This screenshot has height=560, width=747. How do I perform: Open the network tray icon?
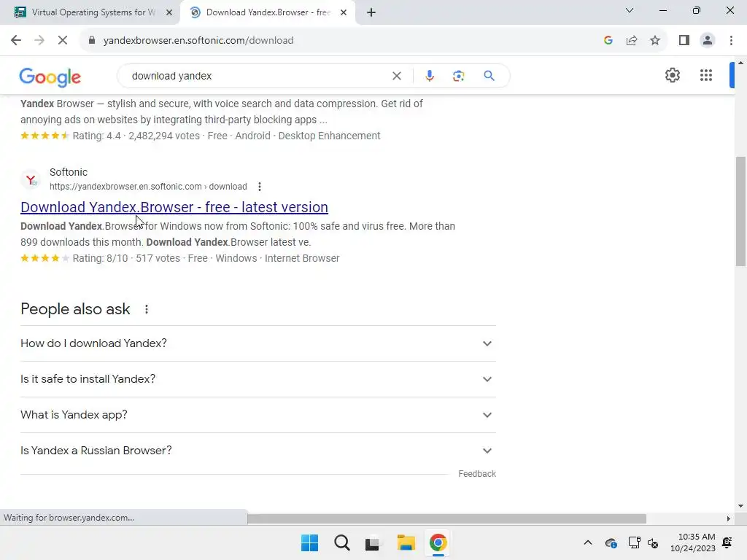(634, 542)
